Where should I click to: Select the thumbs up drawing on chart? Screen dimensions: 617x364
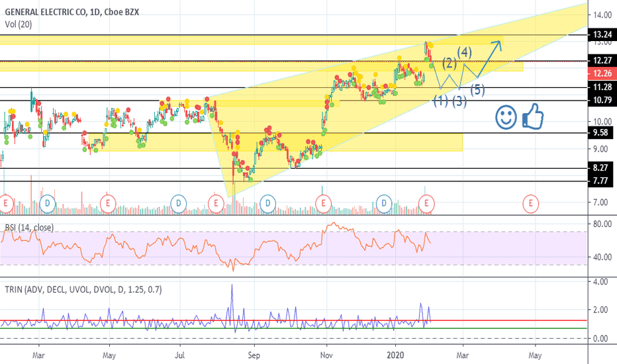tap(533, 116)
